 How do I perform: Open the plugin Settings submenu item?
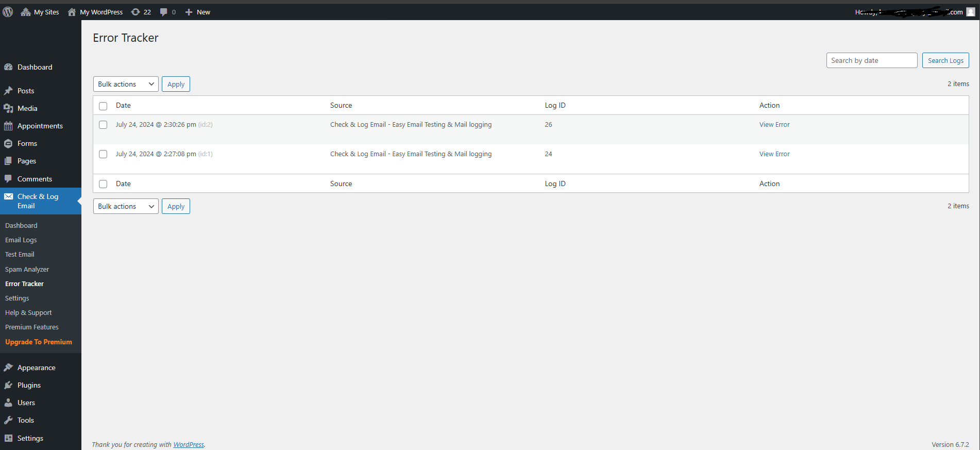tap(17, 298)
